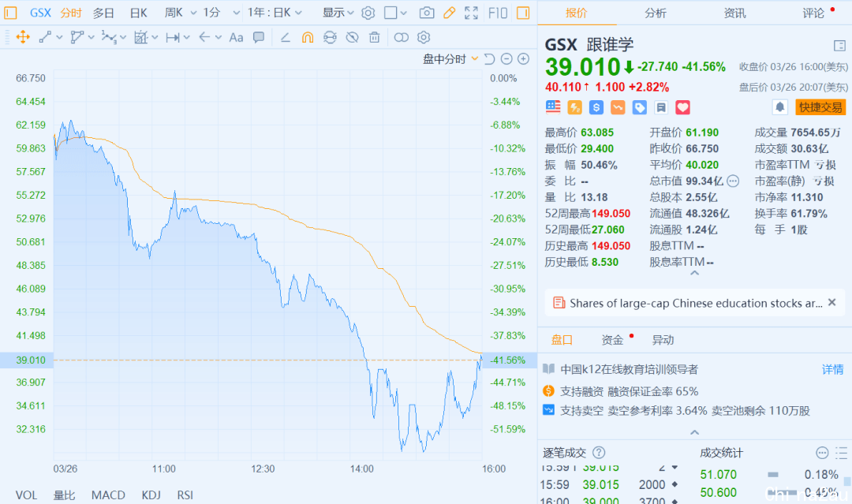Zoom in chart with plus button

523,58
